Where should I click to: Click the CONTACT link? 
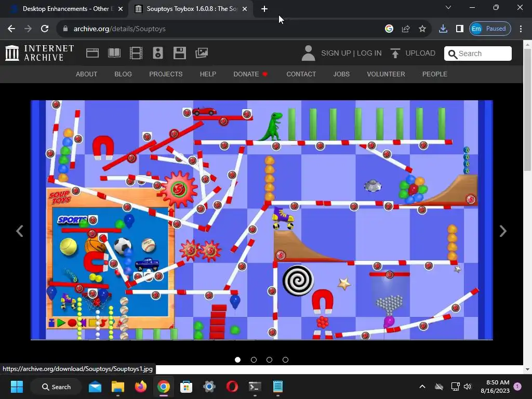point(301,74)
